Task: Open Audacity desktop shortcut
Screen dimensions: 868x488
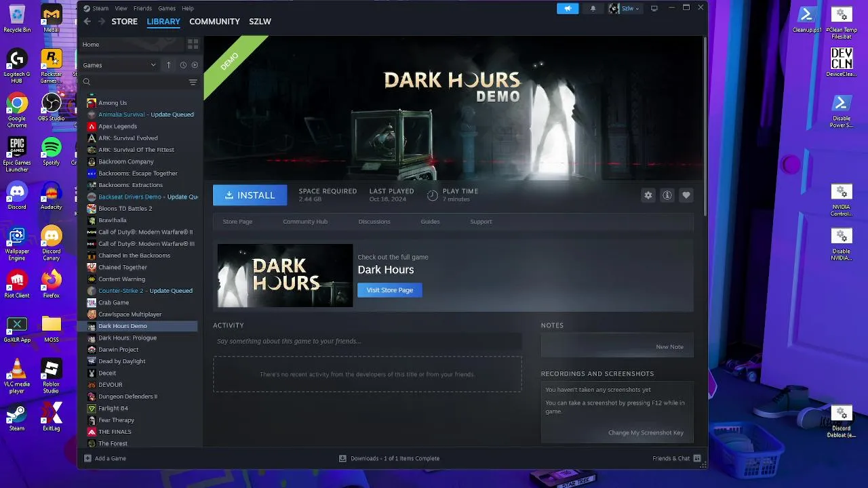Action: click(x=52, y=196)
